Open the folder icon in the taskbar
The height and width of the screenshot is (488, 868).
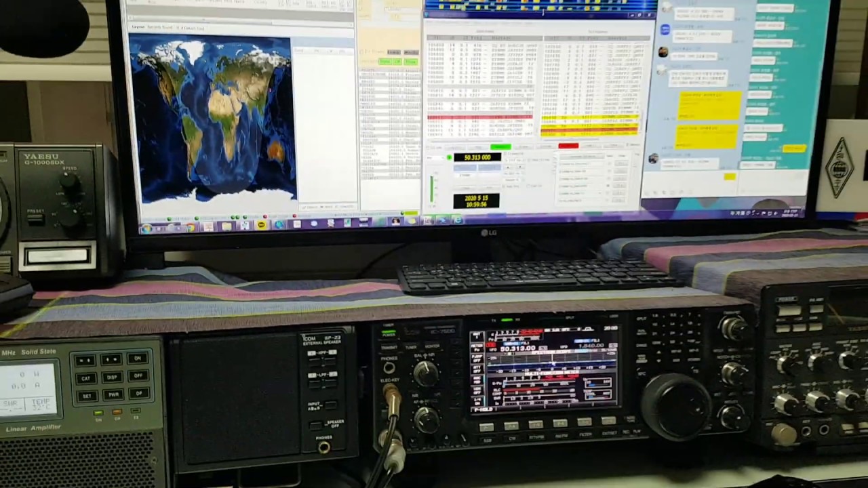226,227
